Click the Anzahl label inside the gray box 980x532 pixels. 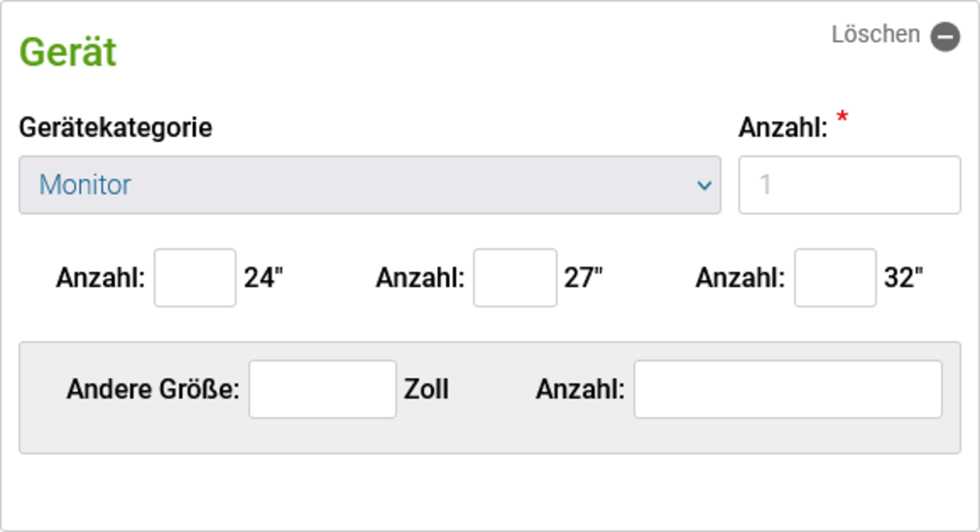point(580,389)
